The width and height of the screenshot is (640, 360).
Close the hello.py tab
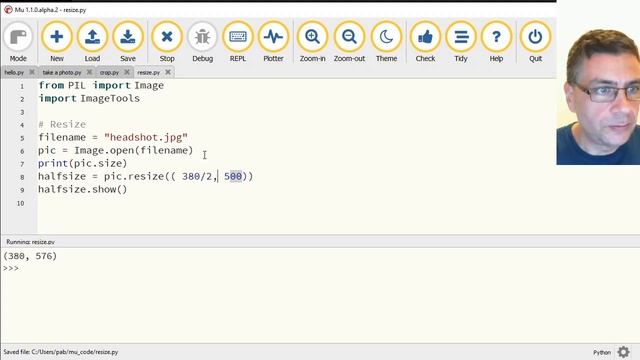32,72
